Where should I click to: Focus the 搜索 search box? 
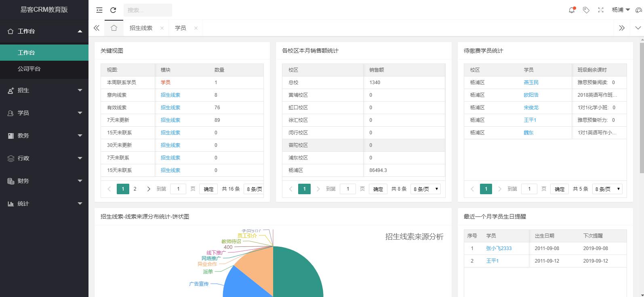point(147,10)
